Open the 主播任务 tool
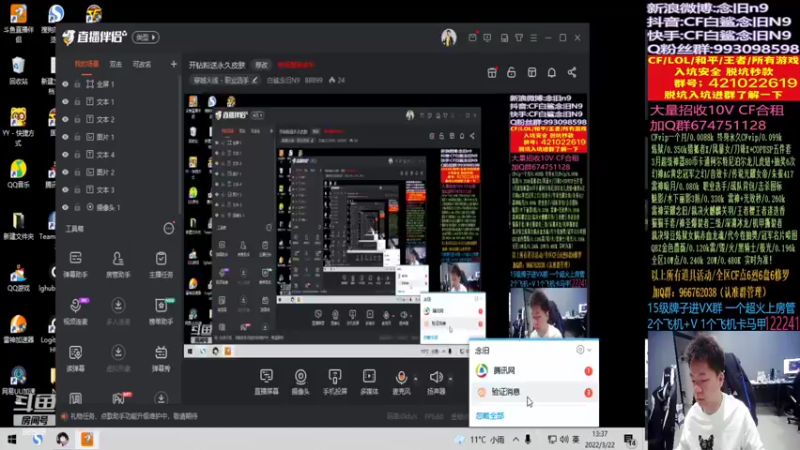The height and width of the screenshot is (450, 800). pyautogui.click(x=161, y=264)
